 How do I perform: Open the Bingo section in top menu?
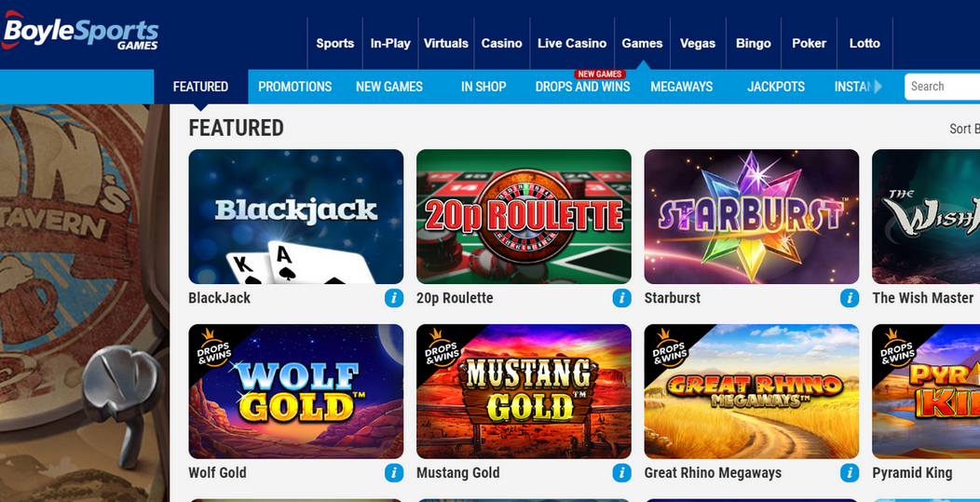pos(753,43)
